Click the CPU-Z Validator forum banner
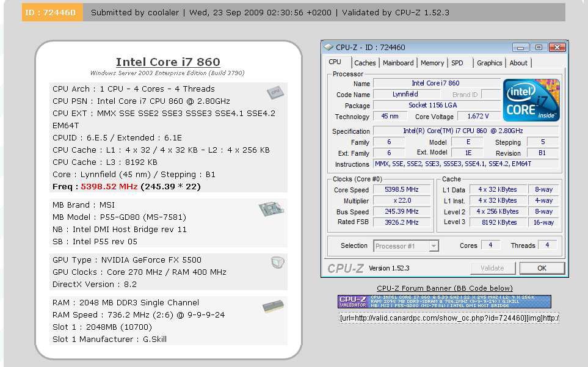588x367 pixels. pos(445,302)
